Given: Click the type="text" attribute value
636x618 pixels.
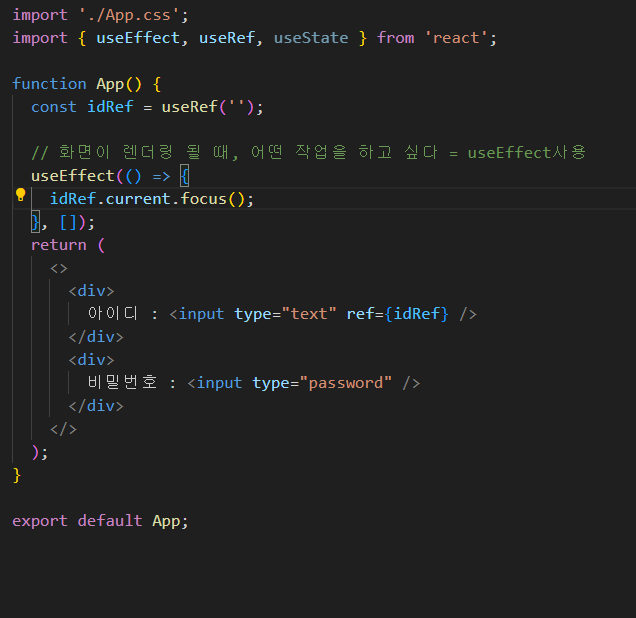Looking at the screenshot, I should point(309,314).
